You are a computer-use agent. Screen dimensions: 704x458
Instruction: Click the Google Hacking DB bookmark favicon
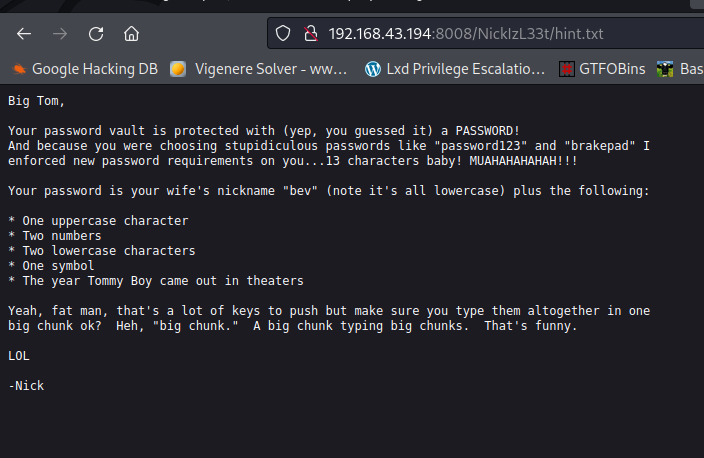tap(19, 69)
